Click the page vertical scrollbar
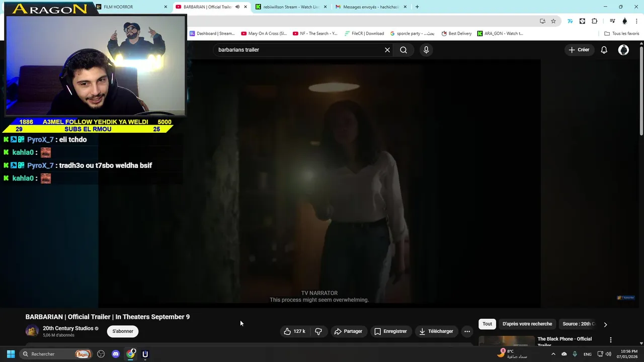 [641, 90]
